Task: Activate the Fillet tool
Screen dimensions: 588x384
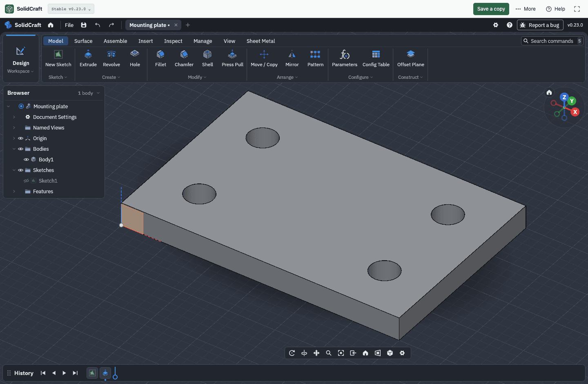Action: coord(160,58)
